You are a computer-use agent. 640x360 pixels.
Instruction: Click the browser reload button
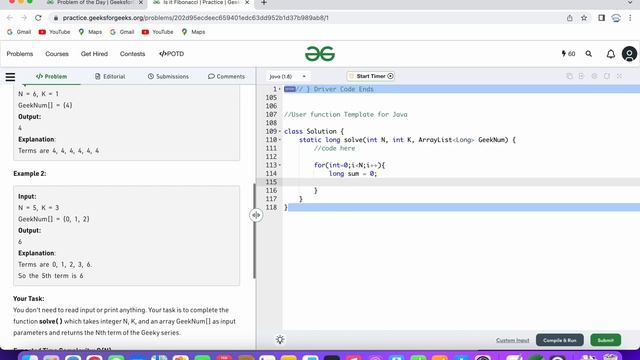pyautogui.click(x=38, y=18)
